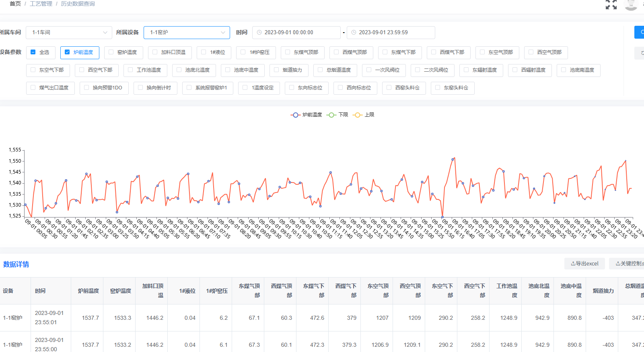
Task: Enable the 窑炉温度 checkbox
Action: click(x=111, y=52)
